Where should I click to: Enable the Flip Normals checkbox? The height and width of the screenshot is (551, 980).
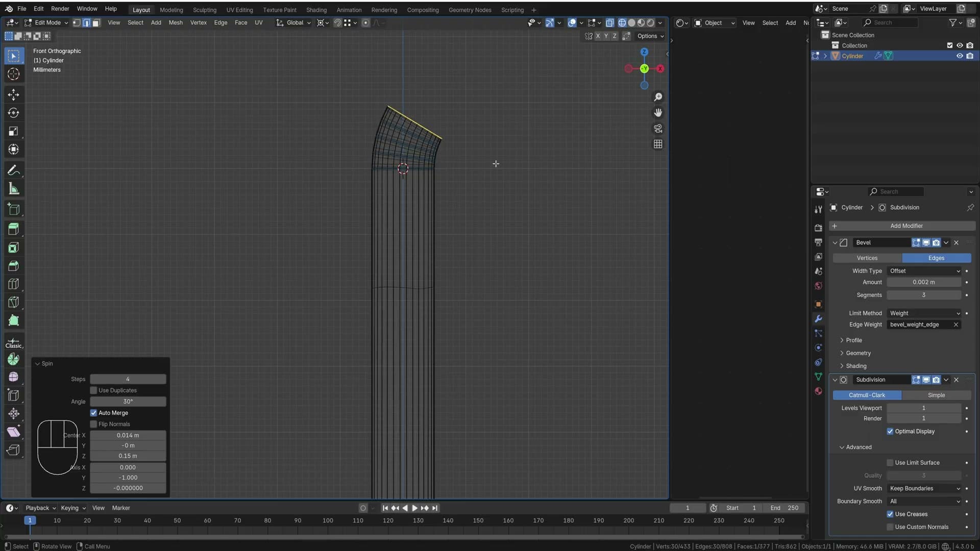[x=94, y=424]
